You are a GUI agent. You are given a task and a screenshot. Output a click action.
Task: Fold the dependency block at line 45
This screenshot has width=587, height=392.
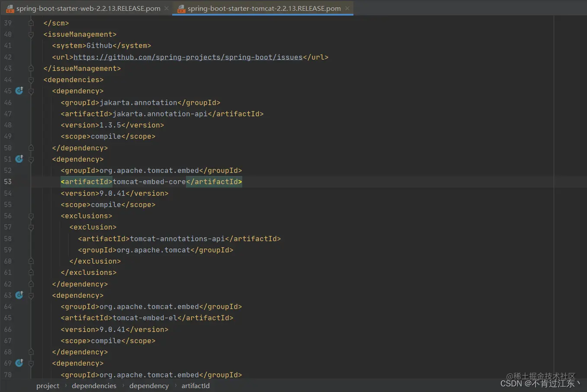click(x=31, y=91)
